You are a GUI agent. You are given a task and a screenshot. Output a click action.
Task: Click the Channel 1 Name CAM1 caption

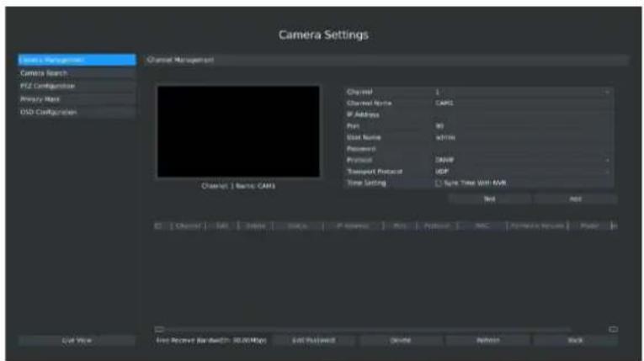tap(238, 186)
